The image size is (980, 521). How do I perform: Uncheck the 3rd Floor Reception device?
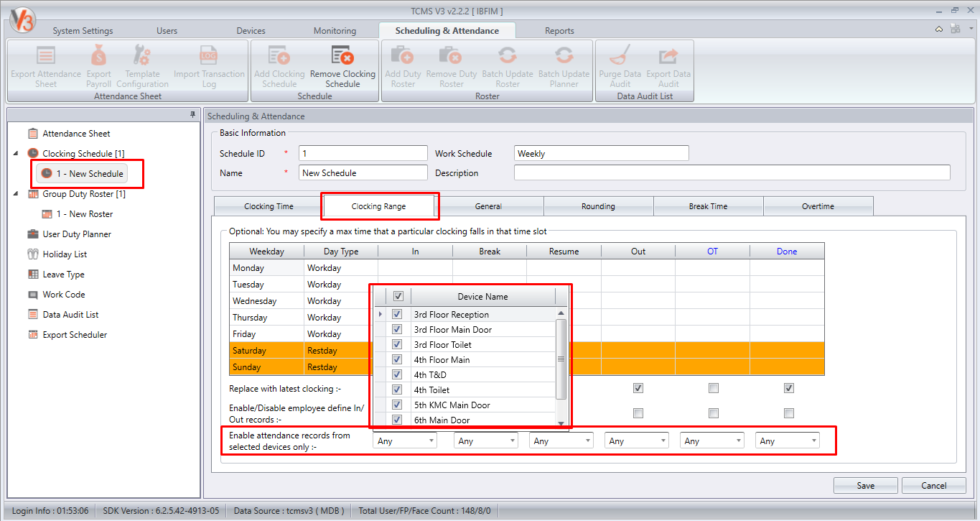click(x=397, y=315)
